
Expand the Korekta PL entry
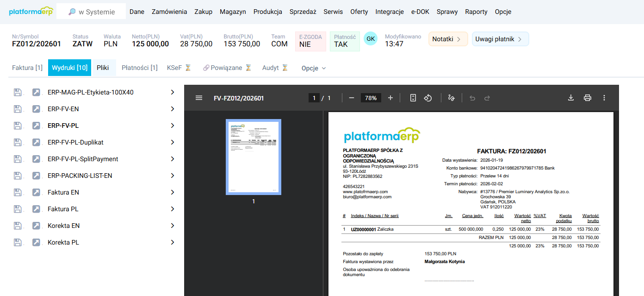tap(173, 242)
